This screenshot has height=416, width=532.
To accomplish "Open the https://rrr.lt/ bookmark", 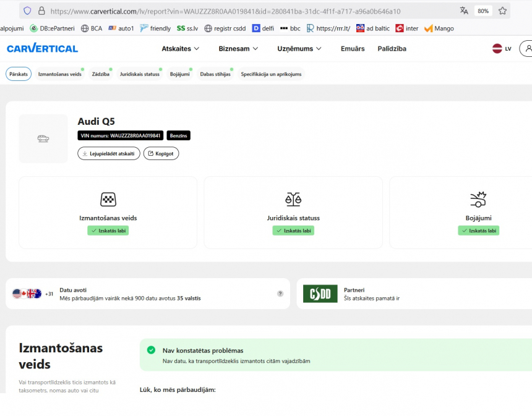I will [328, 28].
